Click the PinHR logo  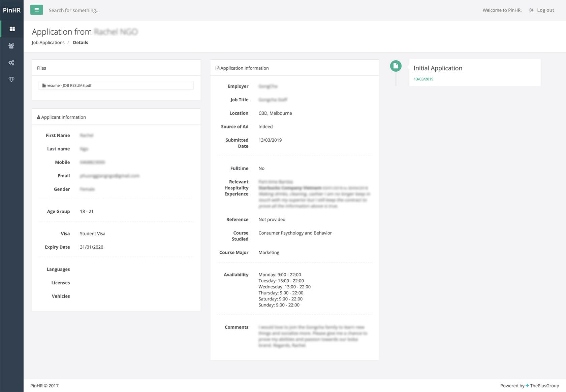tap(12, 10)
